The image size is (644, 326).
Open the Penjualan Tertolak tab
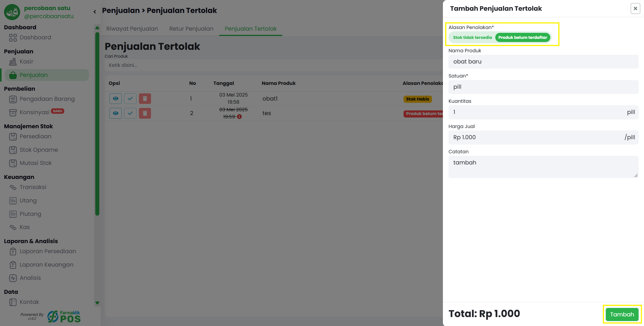[x=251, y=29]
